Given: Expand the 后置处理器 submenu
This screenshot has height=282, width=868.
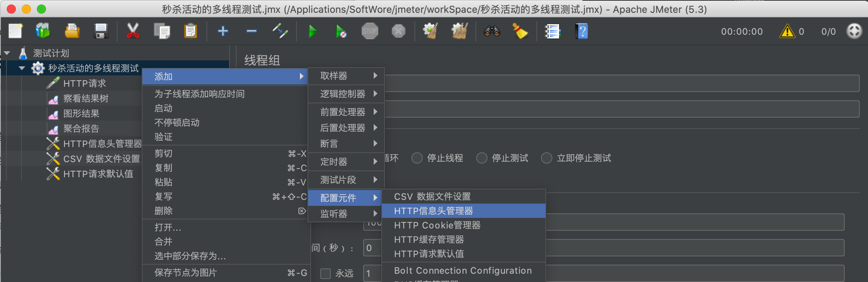Looking at the screenshot, I should 346,128.
